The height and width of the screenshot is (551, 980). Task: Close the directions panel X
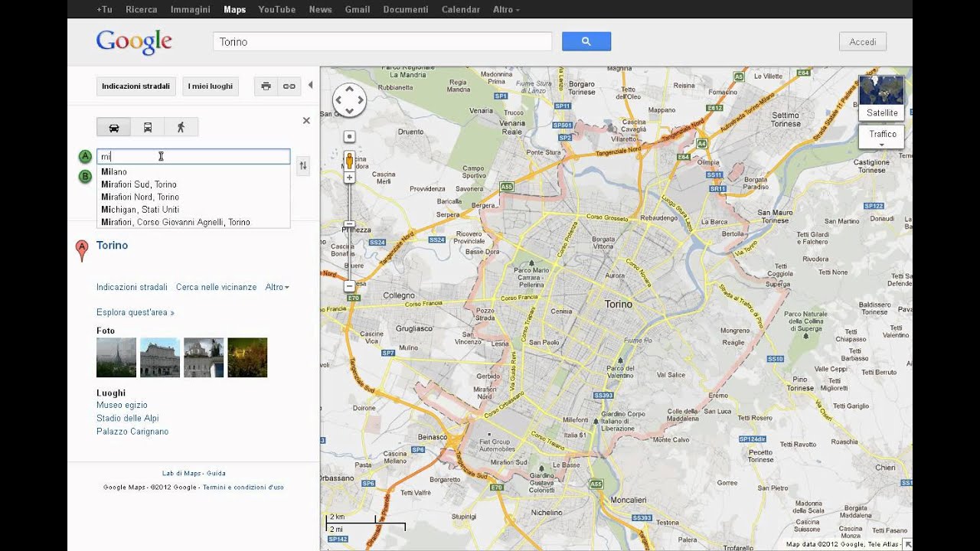coord(306,120)
